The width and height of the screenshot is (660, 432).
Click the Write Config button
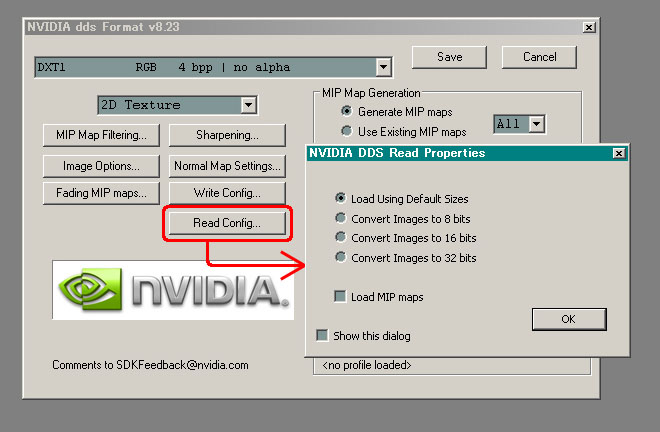tap(227, 193)
